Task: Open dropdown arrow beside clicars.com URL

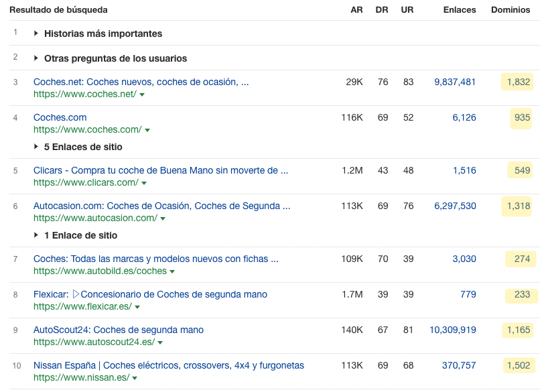Action: 144,183
